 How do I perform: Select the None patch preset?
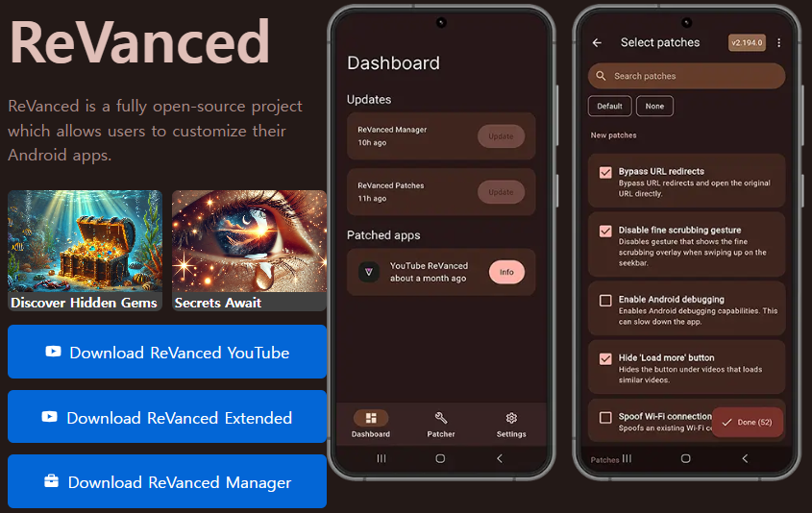[654, 106]
